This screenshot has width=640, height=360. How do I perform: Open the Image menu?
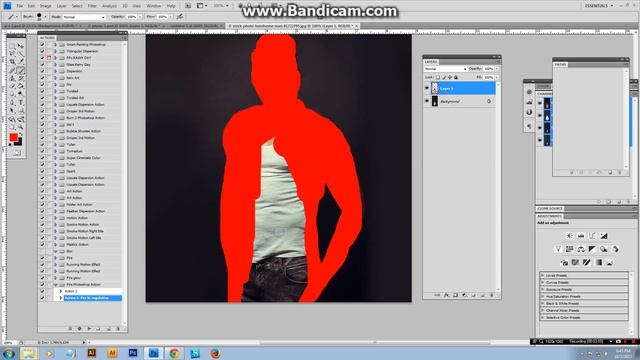pyautogui.click(x=45, y=6)
